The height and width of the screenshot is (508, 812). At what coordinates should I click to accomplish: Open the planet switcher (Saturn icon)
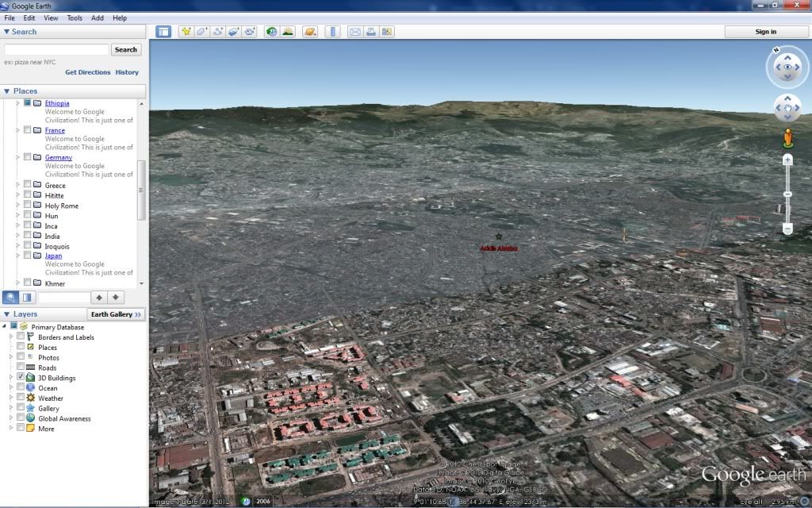point(310,32)
